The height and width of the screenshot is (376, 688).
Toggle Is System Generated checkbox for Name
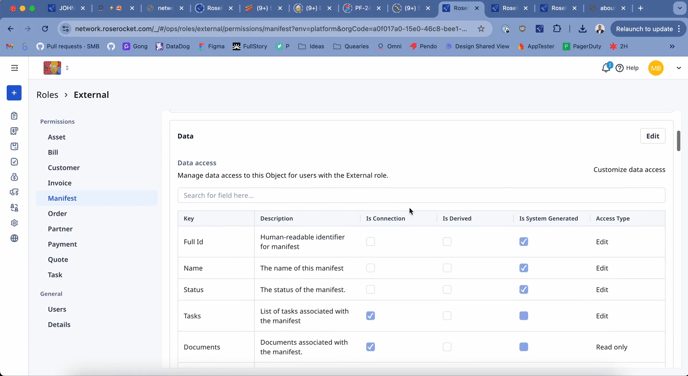(523, 268)
